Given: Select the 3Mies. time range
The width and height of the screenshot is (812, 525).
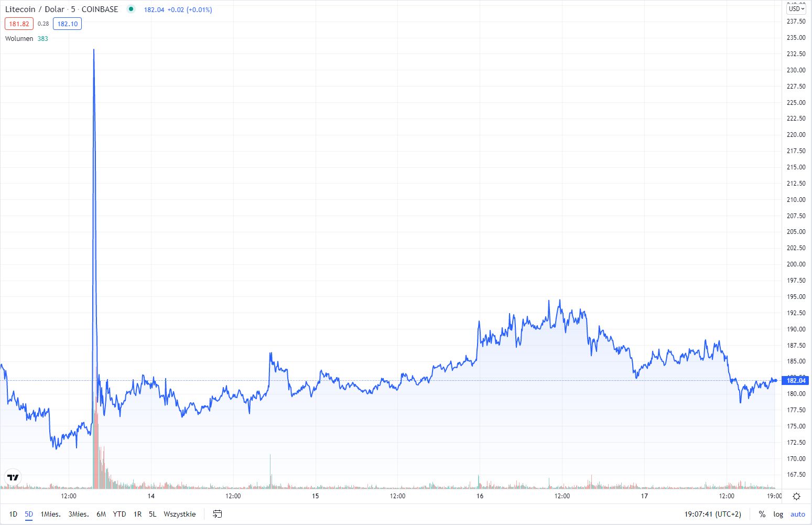Looking at the screenshot, I should 79,514.
